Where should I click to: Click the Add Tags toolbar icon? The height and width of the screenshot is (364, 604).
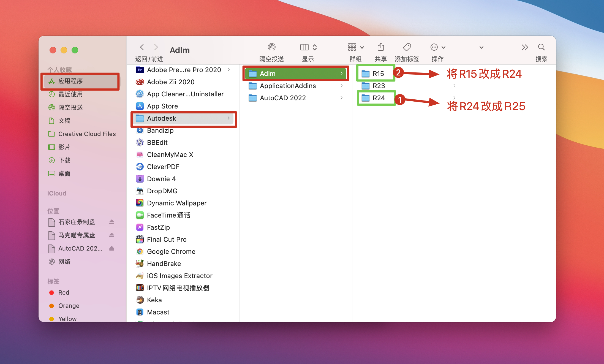tap(407, 47)
